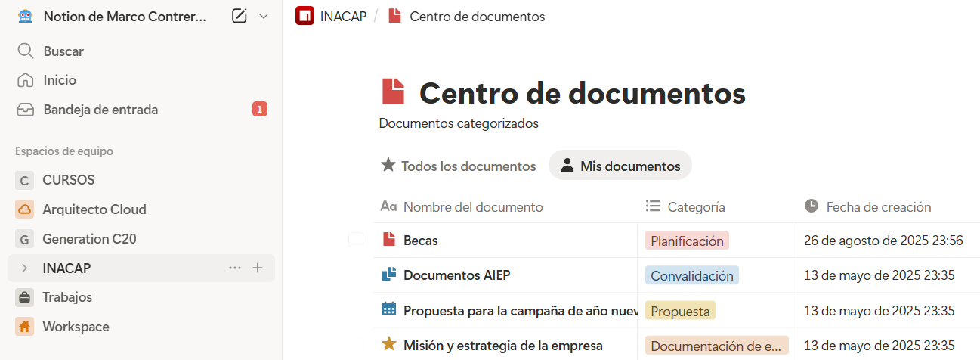Go to Inicio home page
The height and width of the screenshot is (360, 980).
[60, 80]
